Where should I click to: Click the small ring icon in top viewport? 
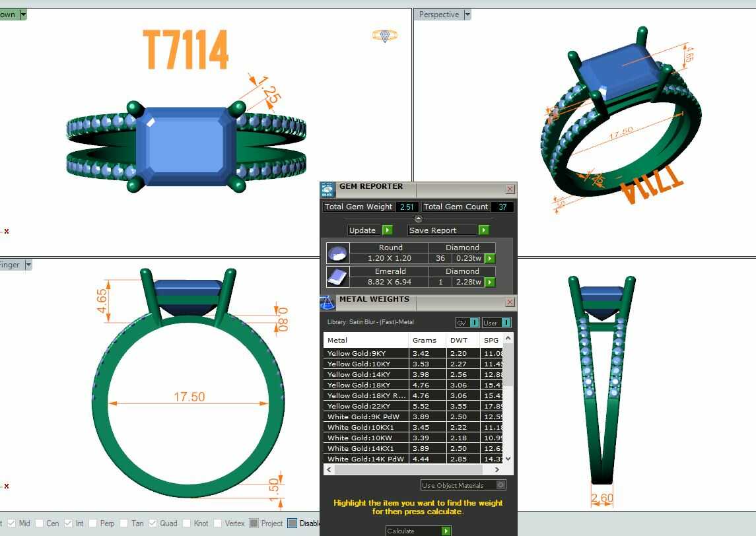pyautogui.click(x=385, y=35)
